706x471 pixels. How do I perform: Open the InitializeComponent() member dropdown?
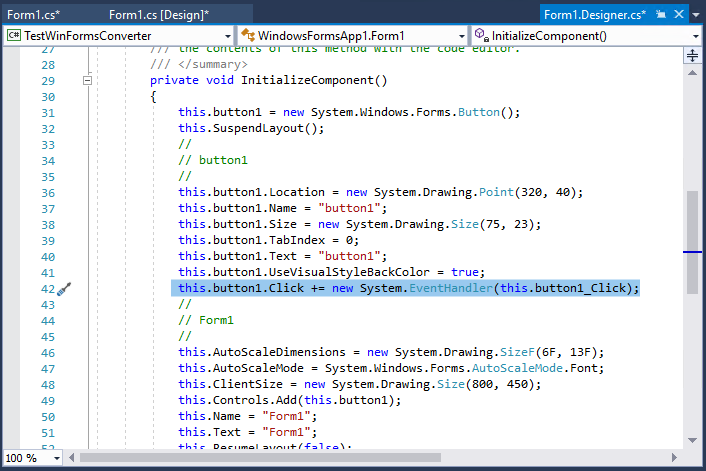696,36
